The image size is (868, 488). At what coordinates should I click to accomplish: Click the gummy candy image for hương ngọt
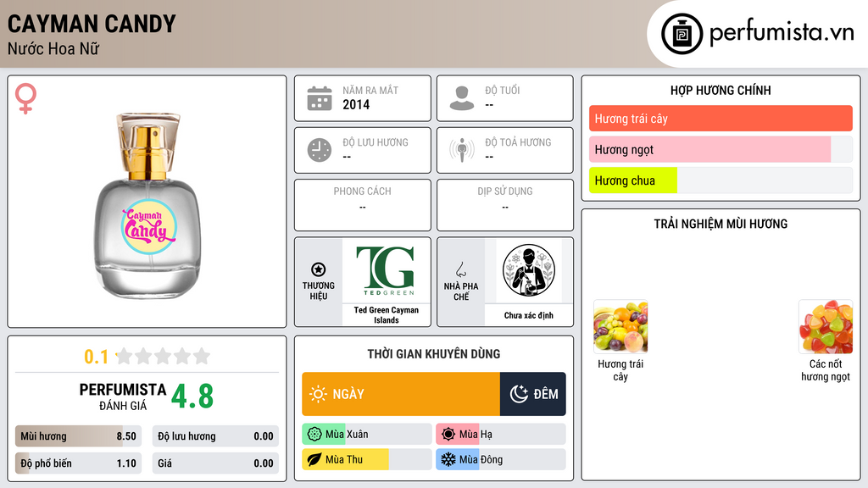[826, 326]
